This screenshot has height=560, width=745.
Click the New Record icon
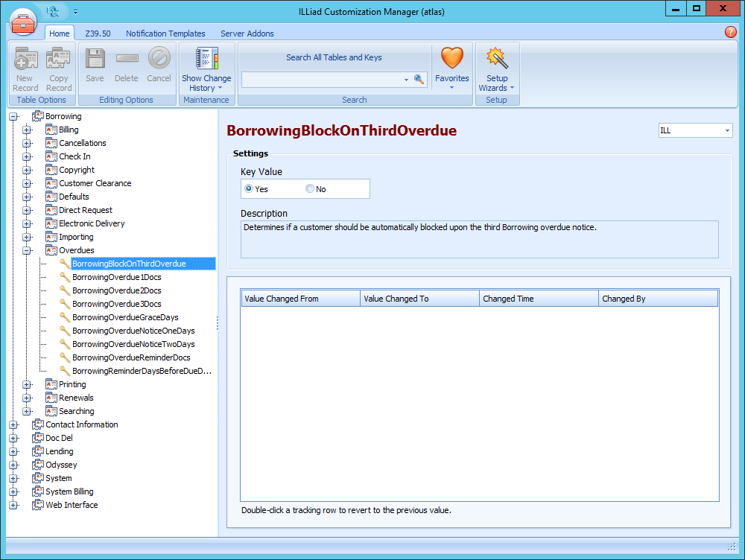tap(25, 60)
